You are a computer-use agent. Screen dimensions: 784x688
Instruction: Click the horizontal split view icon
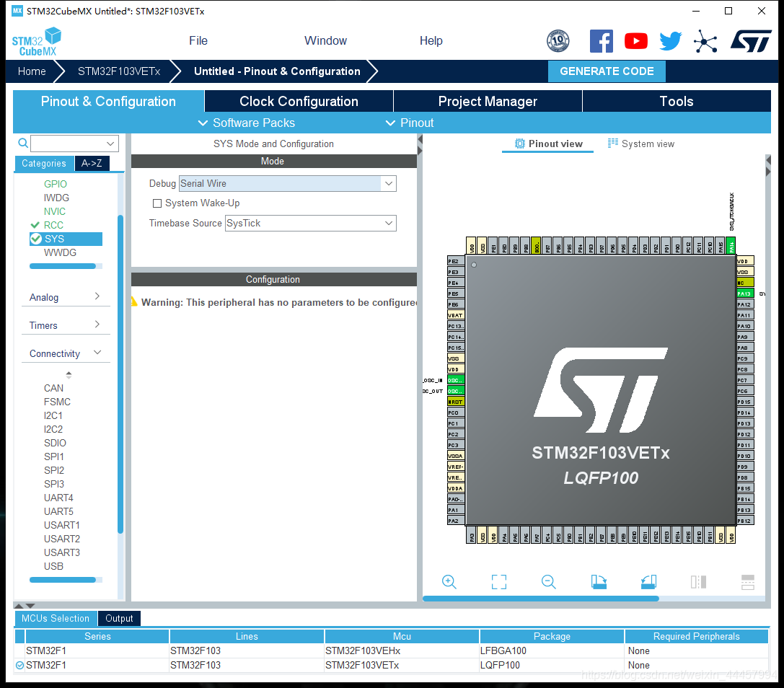pos(748,582)
